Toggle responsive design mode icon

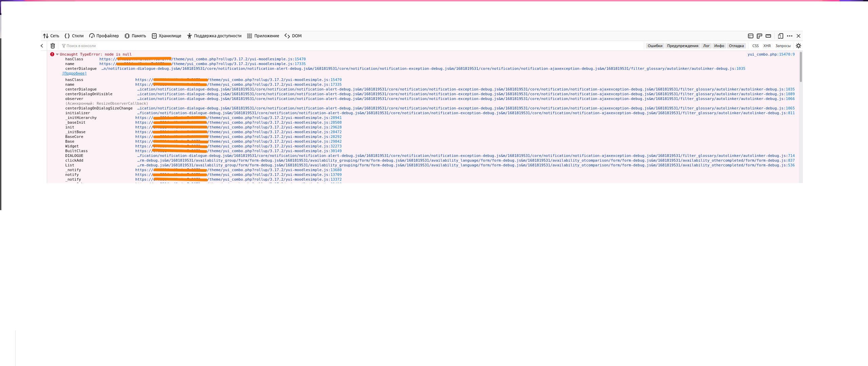tap(781, 36)
